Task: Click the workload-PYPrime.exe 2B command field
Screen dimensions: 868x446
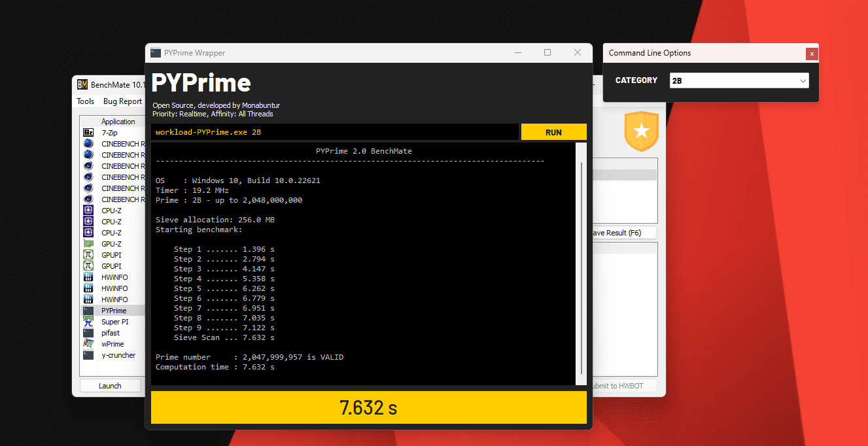Action: (335, 132)
